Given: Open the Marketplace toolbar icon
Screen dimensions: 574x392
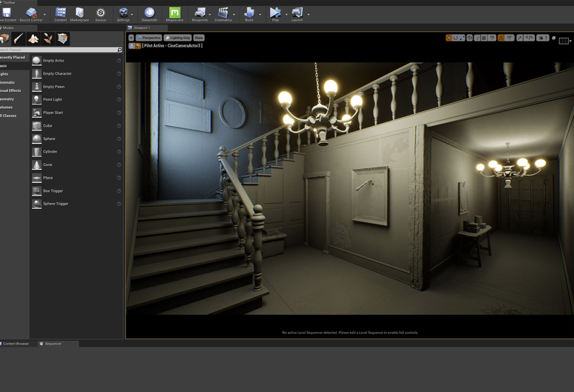Looking at the screenshot, I should point(79,15).
